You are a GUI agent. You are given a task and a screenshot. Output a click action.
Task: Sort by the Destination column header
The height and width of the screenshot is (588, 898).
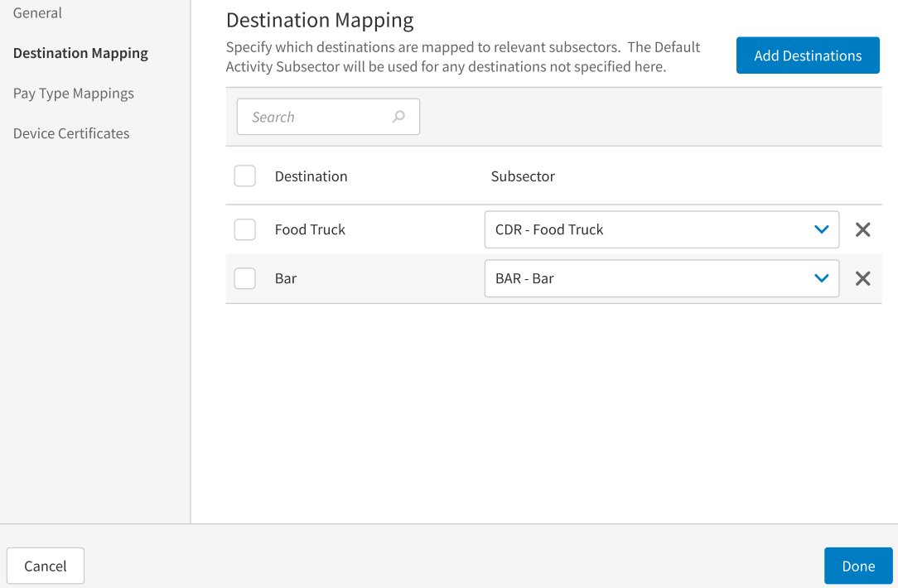311,176
